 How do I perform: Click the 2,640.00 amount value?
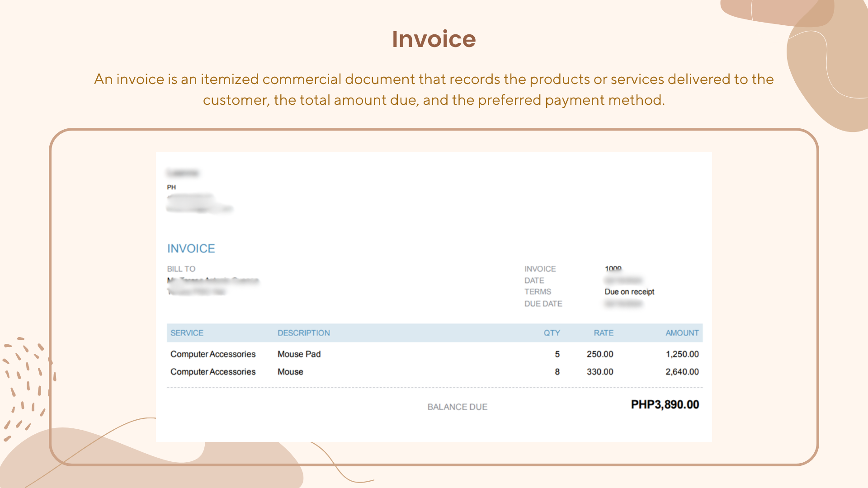click(682, 372)
